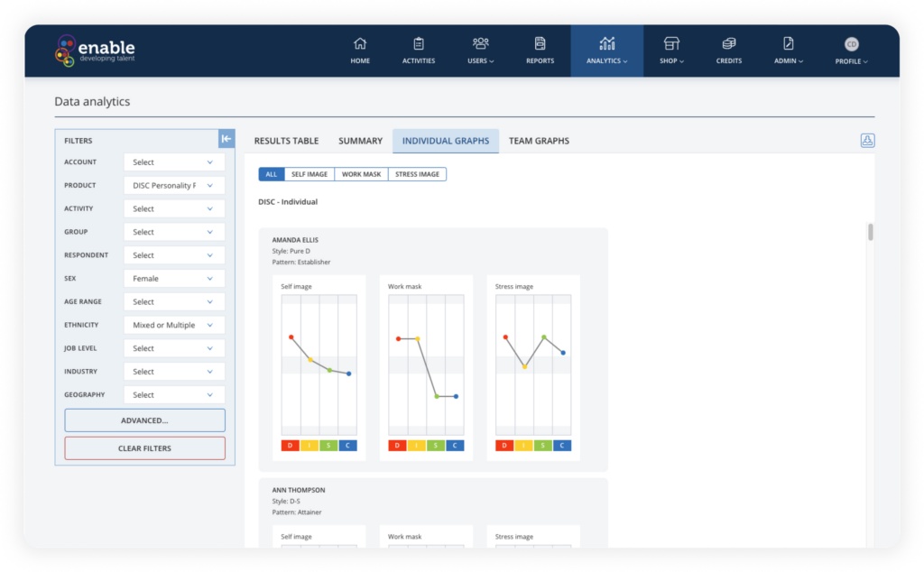Open Analytics chart icon
This screenshot has height=572, width=924.
pos(607,43)
